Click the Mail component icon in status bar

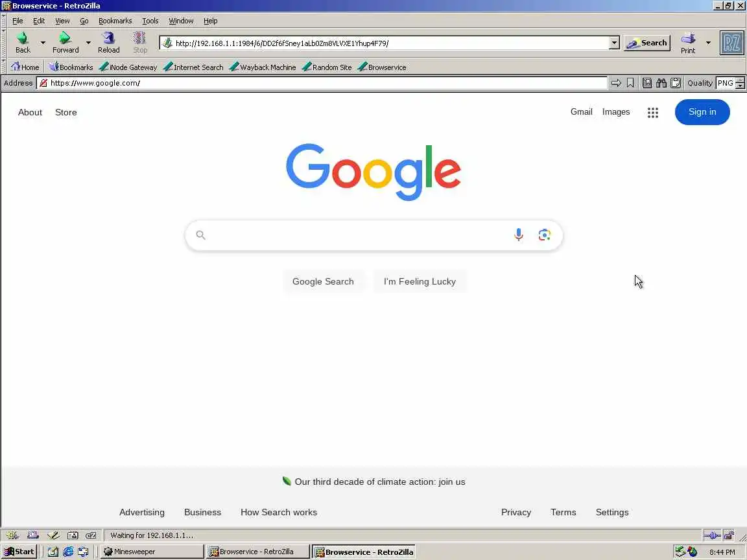pos(33,535)
